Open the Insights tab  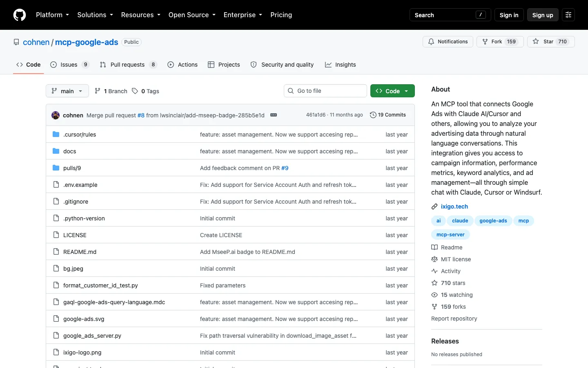(341, 65)
